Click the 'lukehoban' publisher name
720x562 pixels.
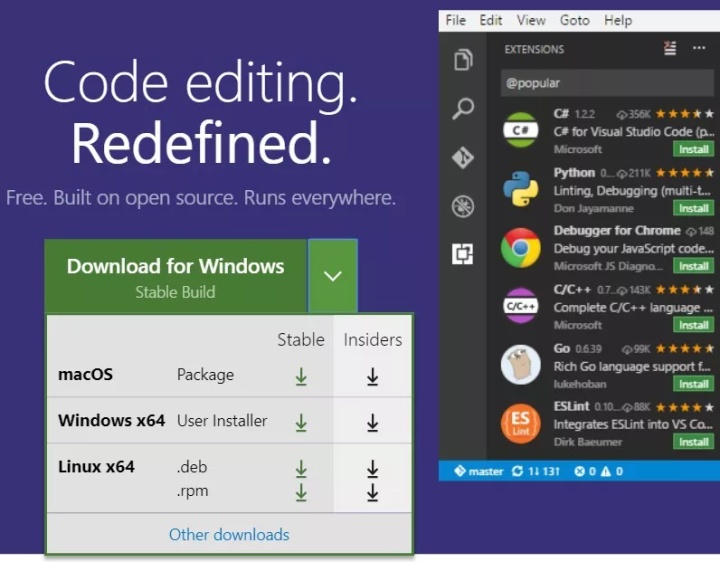[579, 384]
